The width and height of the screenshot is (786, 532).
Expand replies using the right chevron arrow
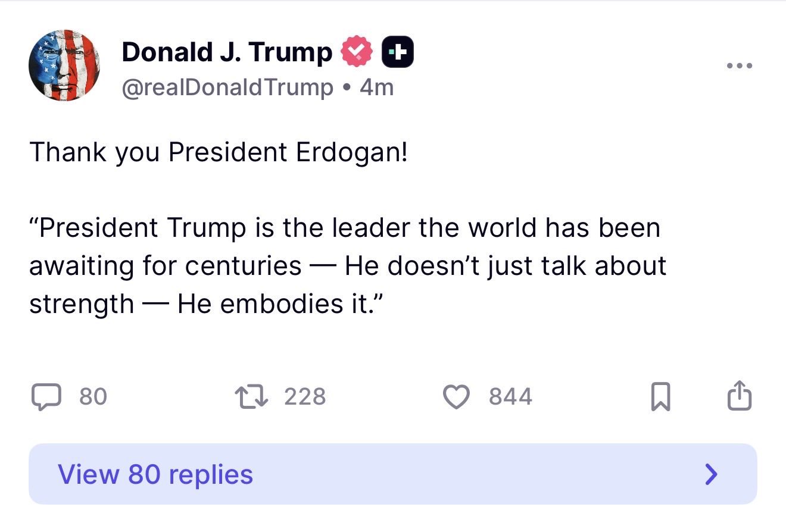pos(710,474)
